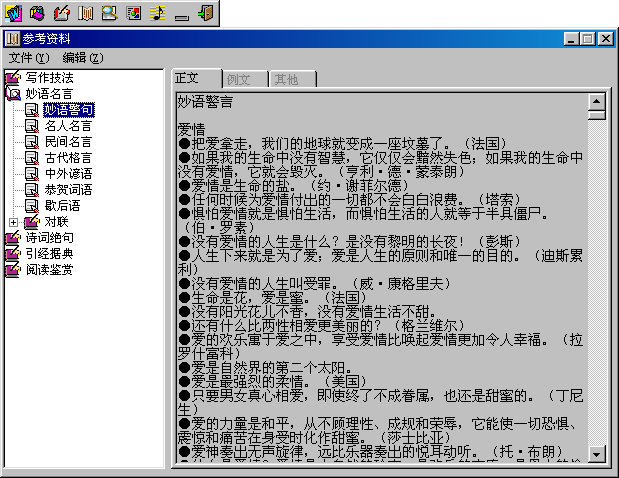Select the 写作技法 category

[x=50, y=78]
